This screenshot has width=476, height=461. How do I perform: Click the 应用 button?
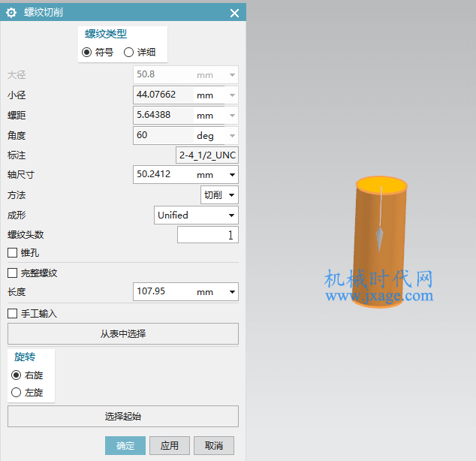point(170,445)
